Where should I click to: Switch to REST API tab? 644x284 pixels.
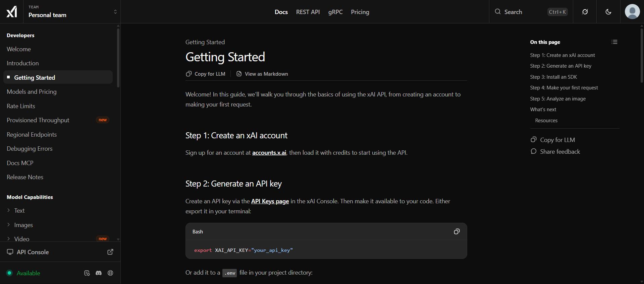tap(308, 12)
